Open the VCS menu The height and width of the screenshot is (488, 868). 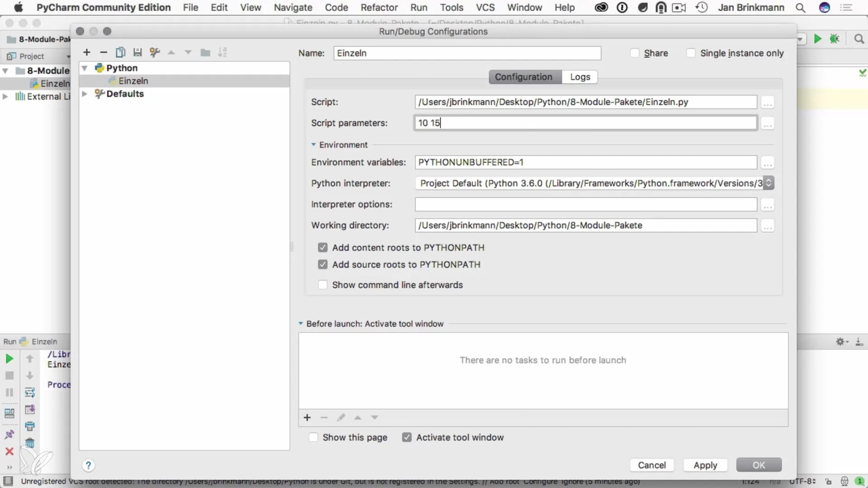click(485, 8)
